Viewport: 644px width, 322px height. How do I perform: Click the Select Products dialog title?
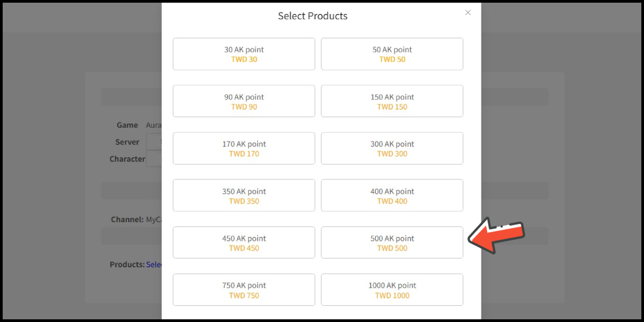pyautogui.click(x=313, y=16)
